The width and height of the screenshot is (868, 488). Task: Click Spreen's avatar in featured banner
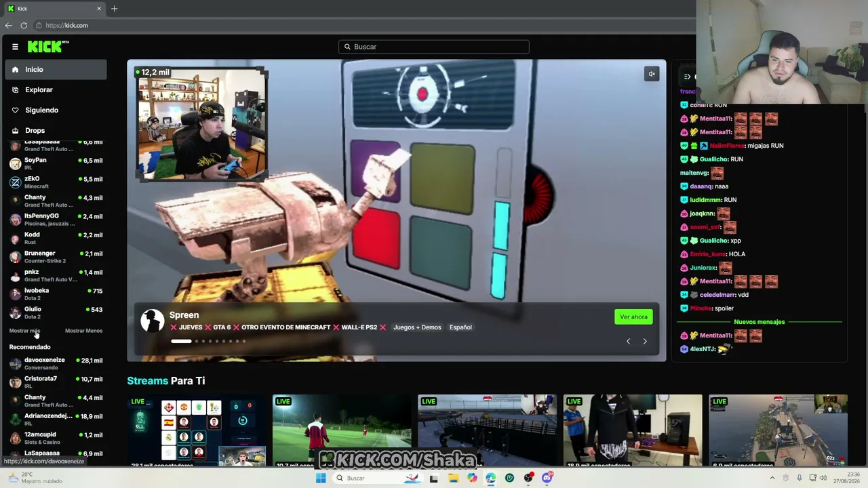153,321
